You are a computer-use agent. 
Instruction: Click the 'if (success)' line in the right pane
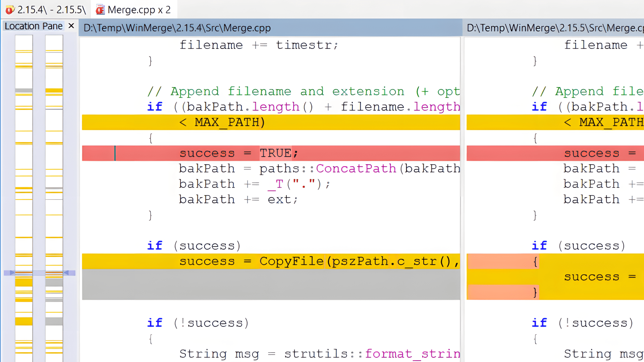coord(579,246)
